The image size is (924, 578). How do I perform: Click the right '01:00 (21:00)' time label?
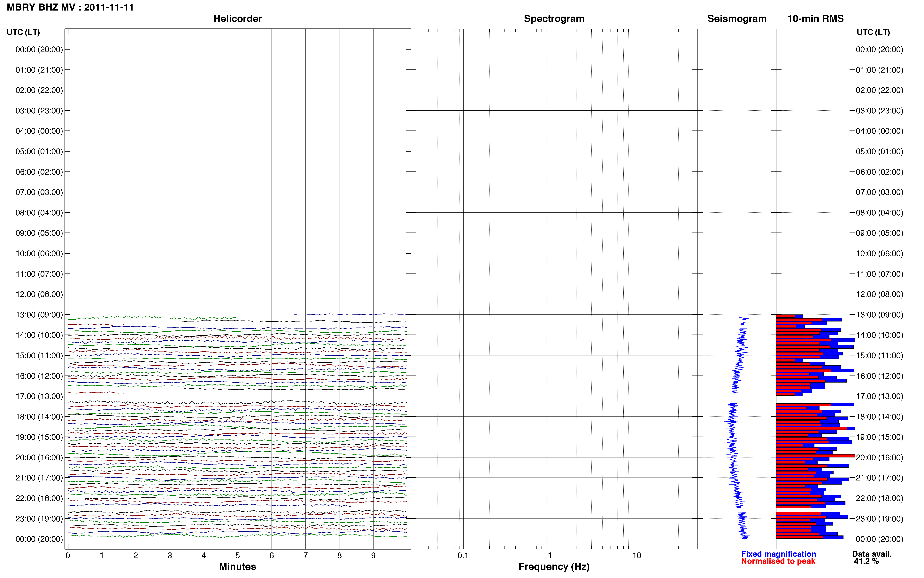[879, 70]
